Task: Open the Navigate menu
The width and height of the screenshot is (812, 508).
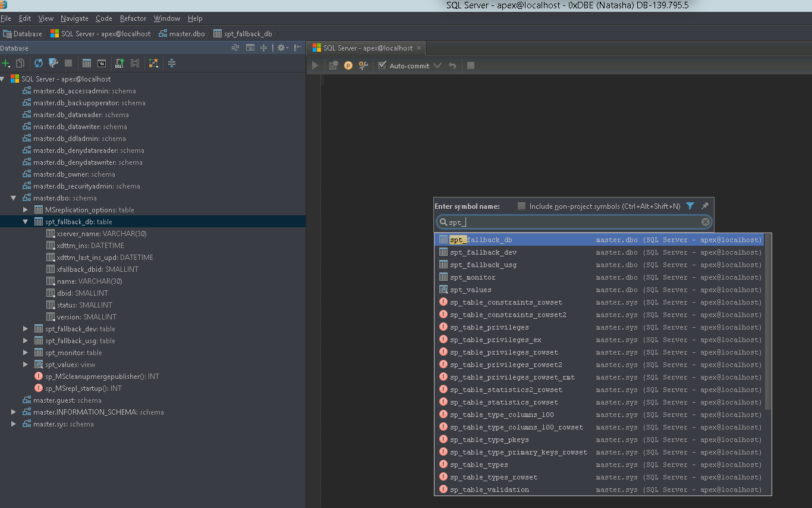Action: tap(74, 18)
